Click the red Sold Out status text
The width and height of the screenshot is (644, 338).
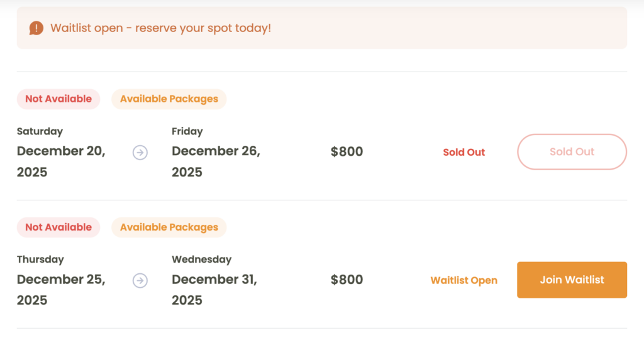[x=464, y=152]
